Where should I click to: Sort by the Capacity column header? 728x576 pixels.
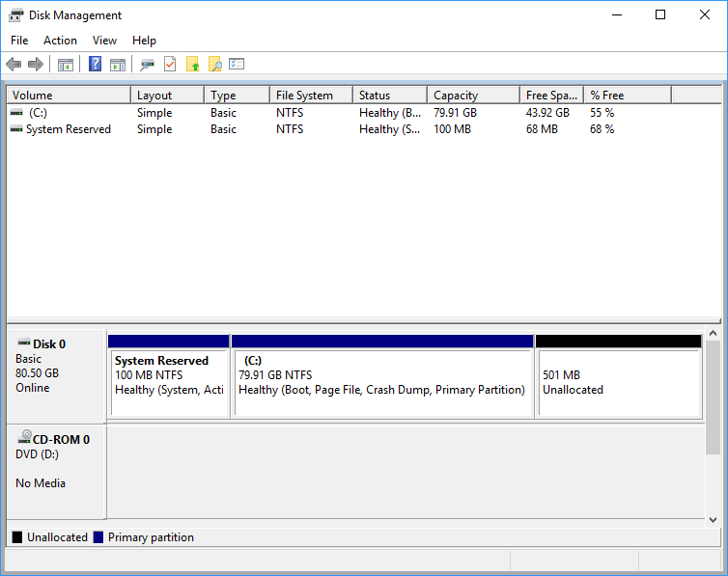473,96
